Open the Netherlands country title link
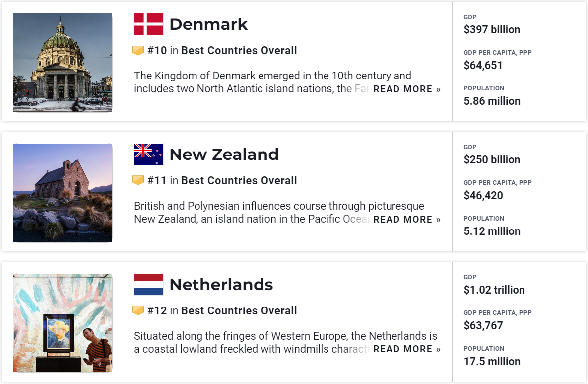The height and width of the screenshot is (384, 588). 221,285
